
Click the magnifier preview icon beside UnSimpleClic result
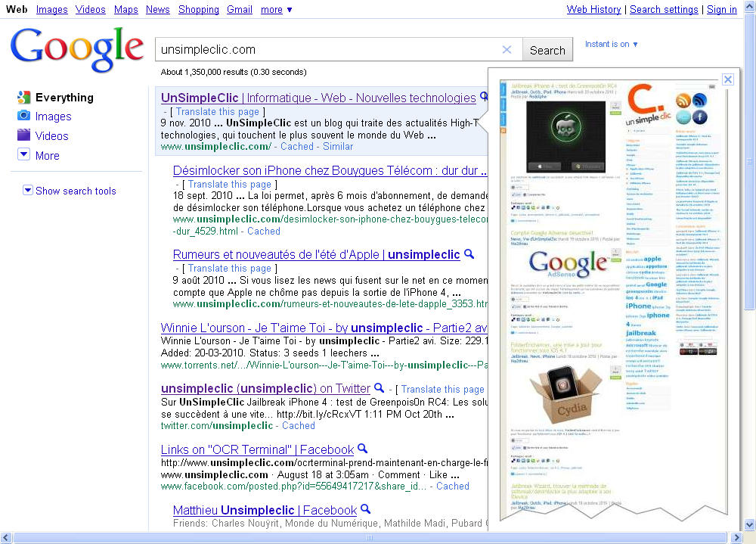click(484, 97)
